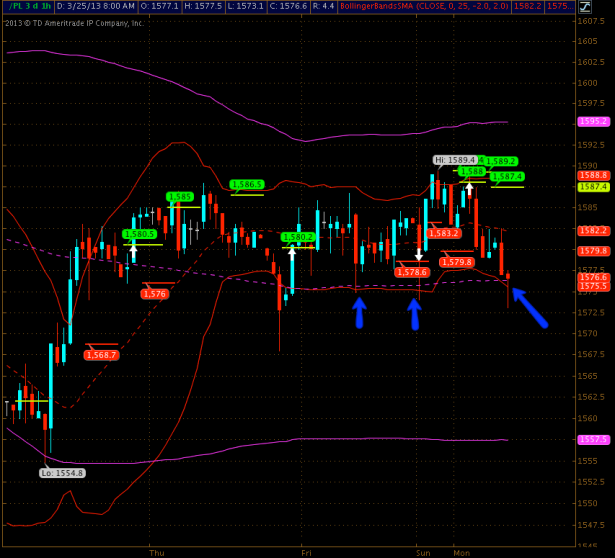Click the red 1582.2 price axis tag
The image size is (615, 558).
pyautogui.click(x=593, y=230)
